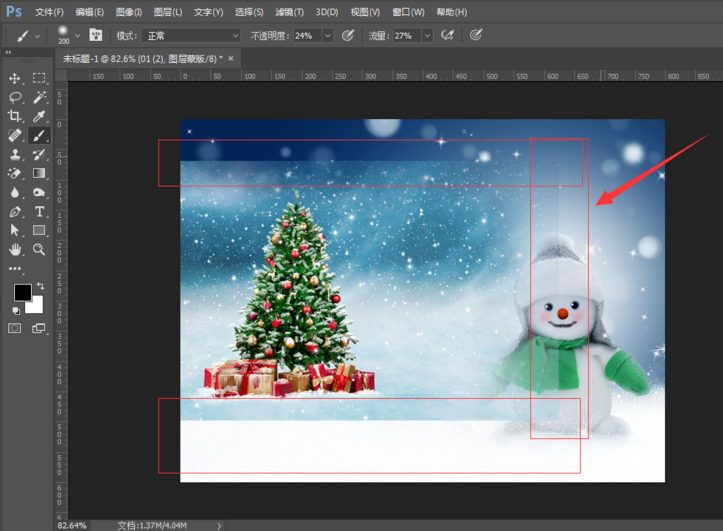Viewport: 723px width, 531px height.
Task: Open the brush preset picker
Action: pos(77,35)
